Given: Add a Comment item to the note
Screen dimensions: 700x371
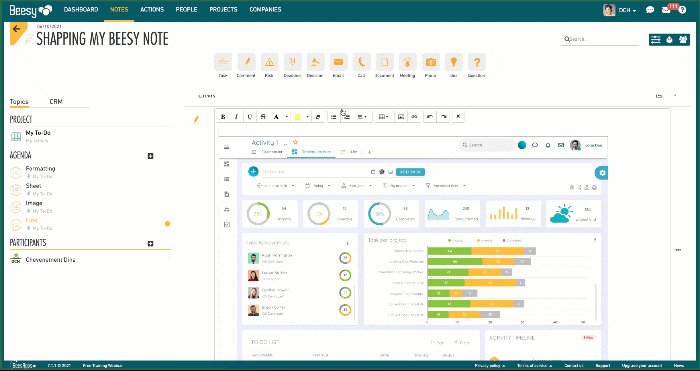Looking at the screenshot, I should 246,62.
